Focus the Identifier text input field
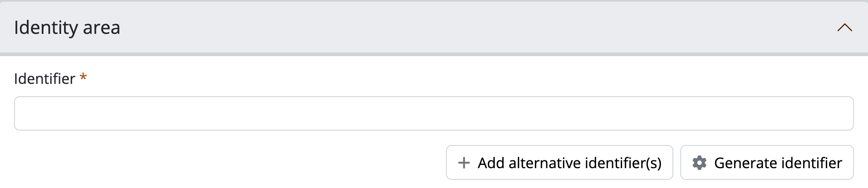 click(x=434, y=114)
